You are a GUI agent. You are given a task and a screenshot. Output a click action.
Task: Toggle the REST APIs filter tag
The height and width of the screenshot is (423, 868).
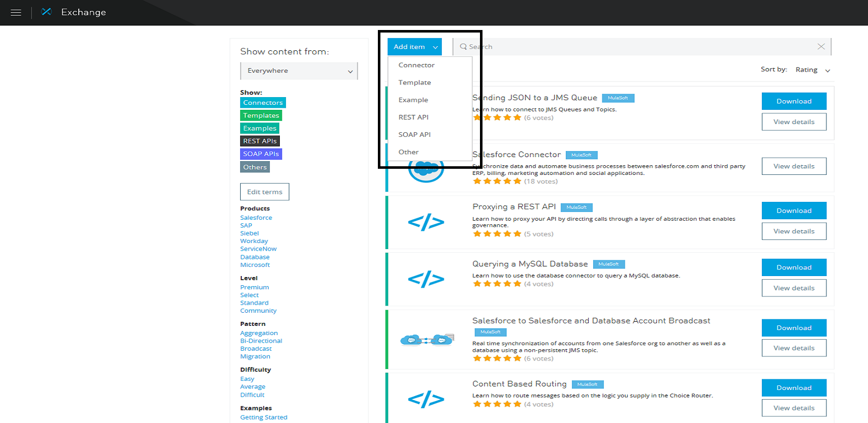coord(260,141)
